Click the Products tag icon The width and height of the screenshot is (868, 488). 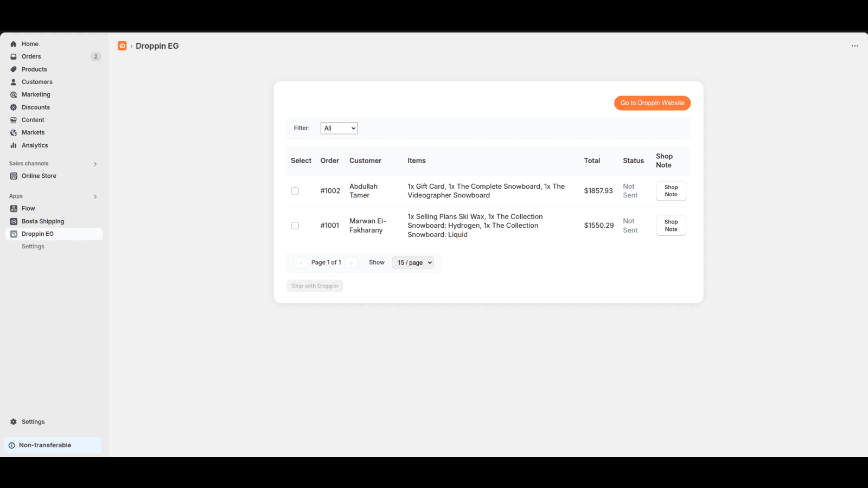pyautogui.click(x=14, y=69)
